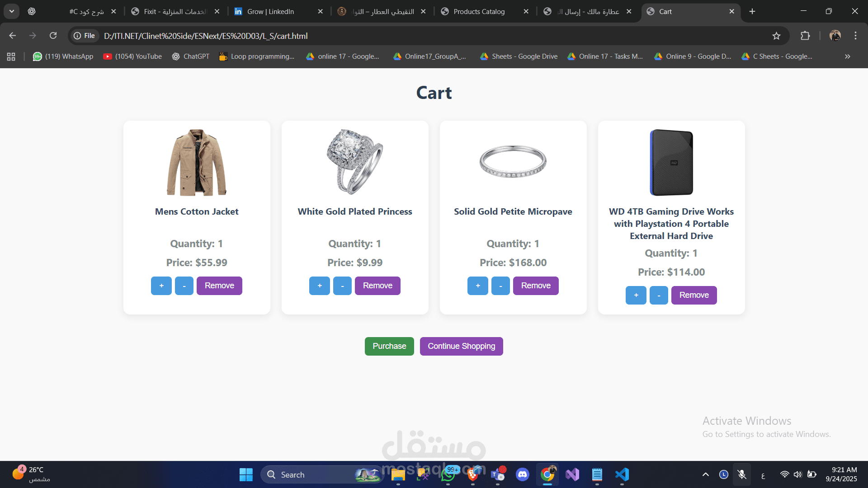Screen dimensions: 868x488
Task: Open the YouTube bookmark
Action: pyautogui.click(x=132, y=56)
